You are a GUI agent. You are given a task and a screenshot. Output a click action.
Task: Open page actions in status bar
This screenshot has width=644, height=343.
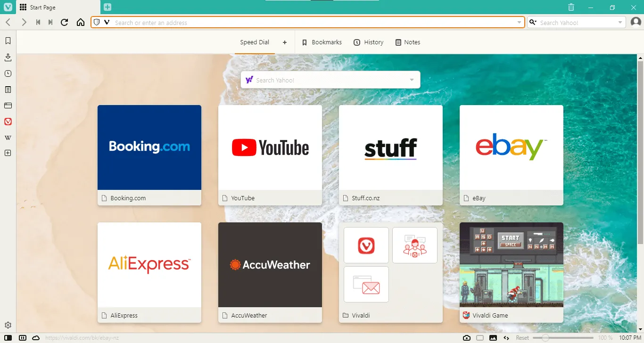point(506,338)
